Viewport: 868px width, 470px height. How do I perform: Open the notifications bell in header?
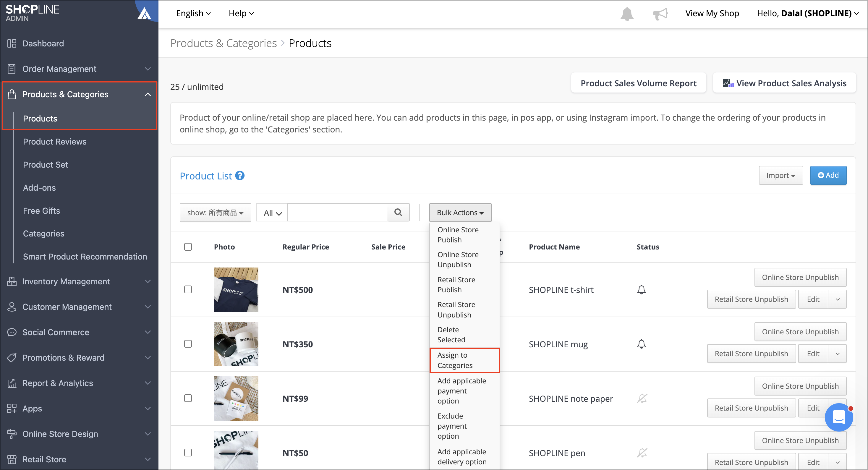click(627, 14)
